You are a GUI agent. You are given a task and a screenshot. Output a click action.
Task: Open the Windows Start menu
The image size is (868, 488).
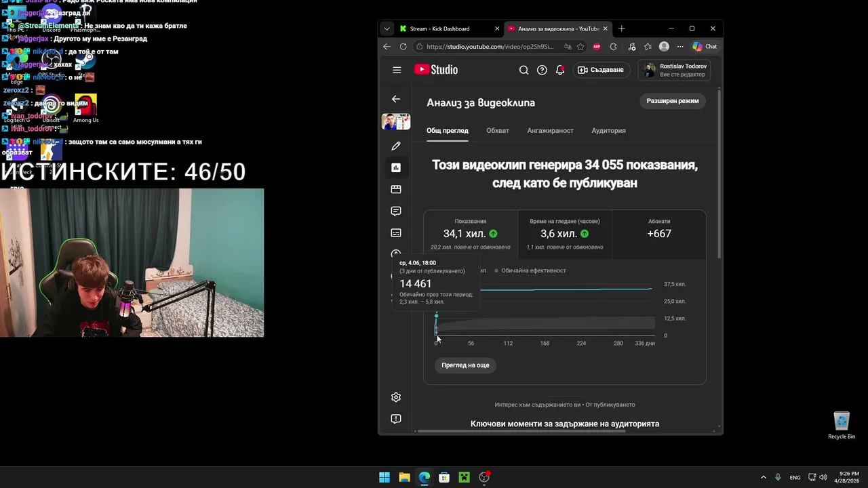(384, 477)
